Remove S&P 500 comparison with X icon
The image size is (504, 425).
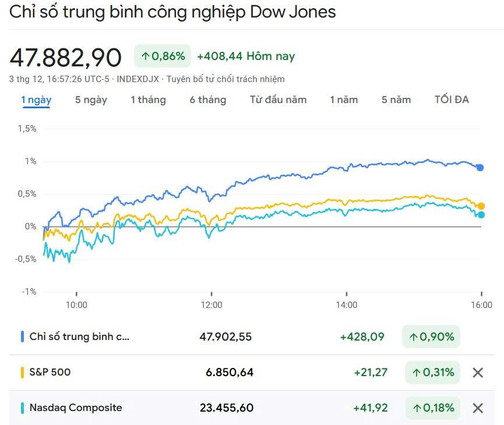(478, 373)
